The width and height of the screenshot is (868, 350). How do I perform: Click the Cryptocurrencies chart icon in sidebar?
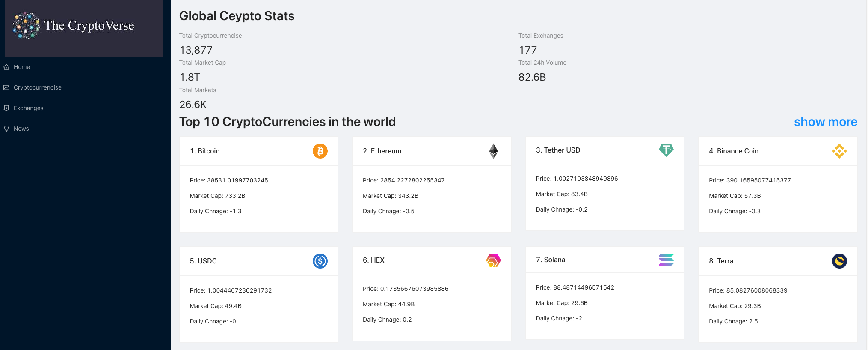[6, 87]
